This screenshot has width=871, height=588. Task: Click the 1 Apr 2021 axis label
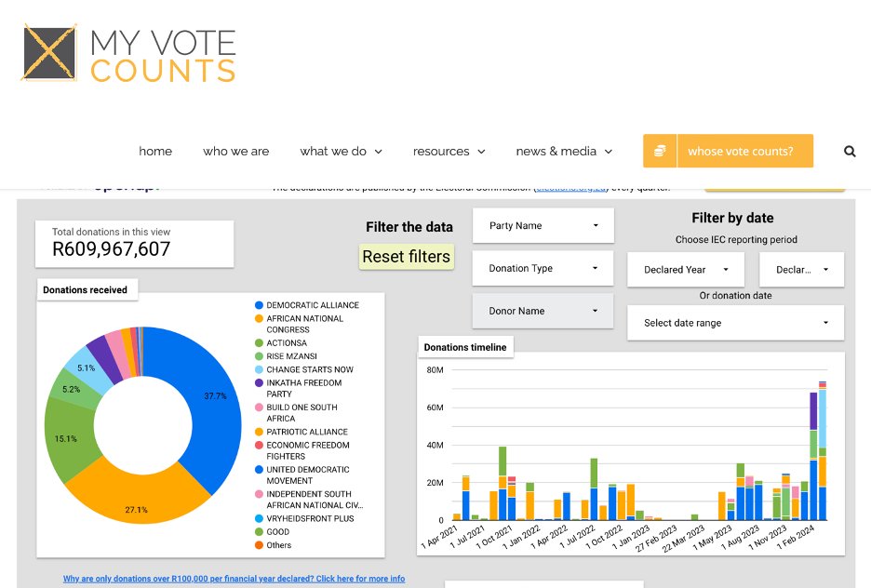[x=439, y=536]
